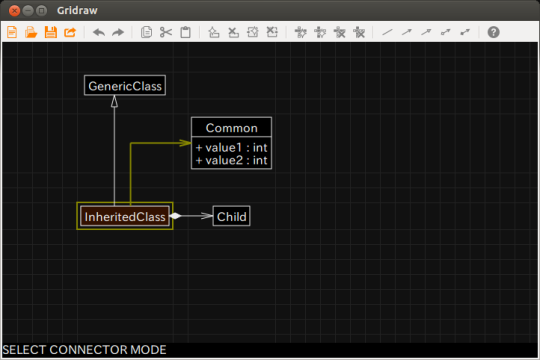This screenshot has width=540, height=360.
Task: Undo the last action
Action: pyautogui.click(x=99, y=32)
